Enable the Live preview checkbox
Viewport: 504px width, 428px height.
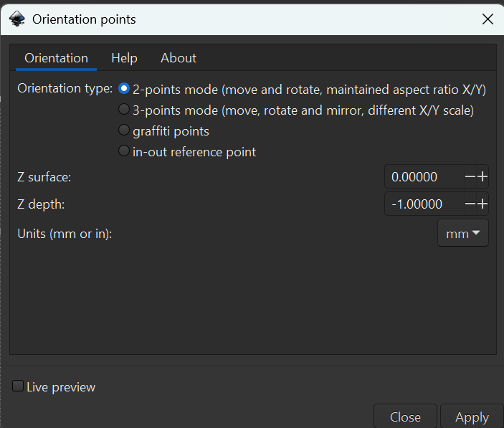pos(18,386)
